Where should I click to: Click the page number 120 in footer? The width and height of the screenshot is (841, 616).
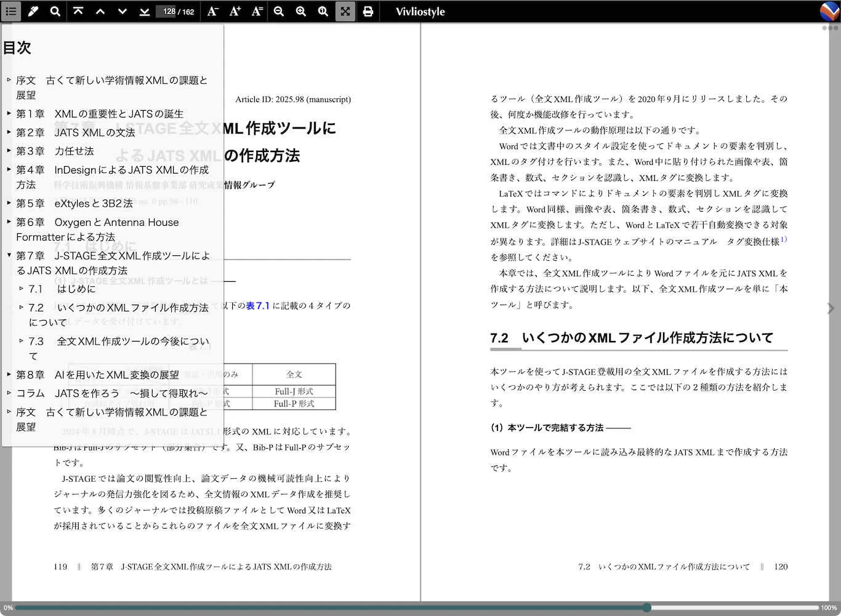point(781,567)
